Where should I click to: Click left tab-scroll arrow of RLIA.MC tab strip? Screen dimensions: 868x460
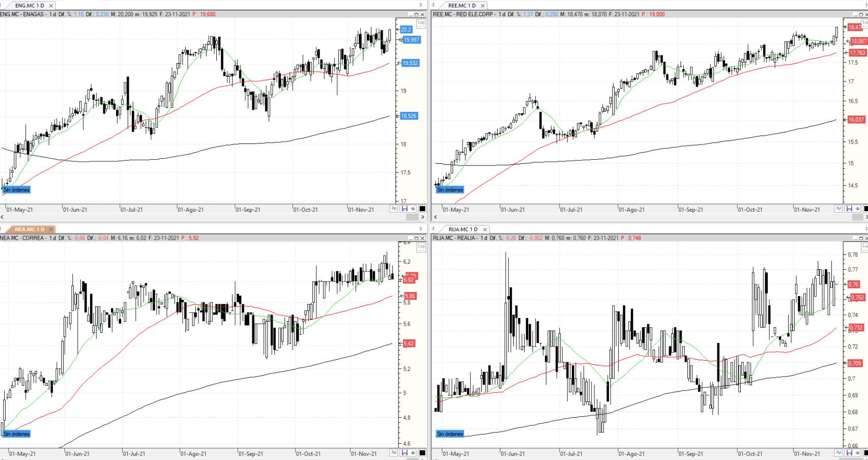[433, 229]
